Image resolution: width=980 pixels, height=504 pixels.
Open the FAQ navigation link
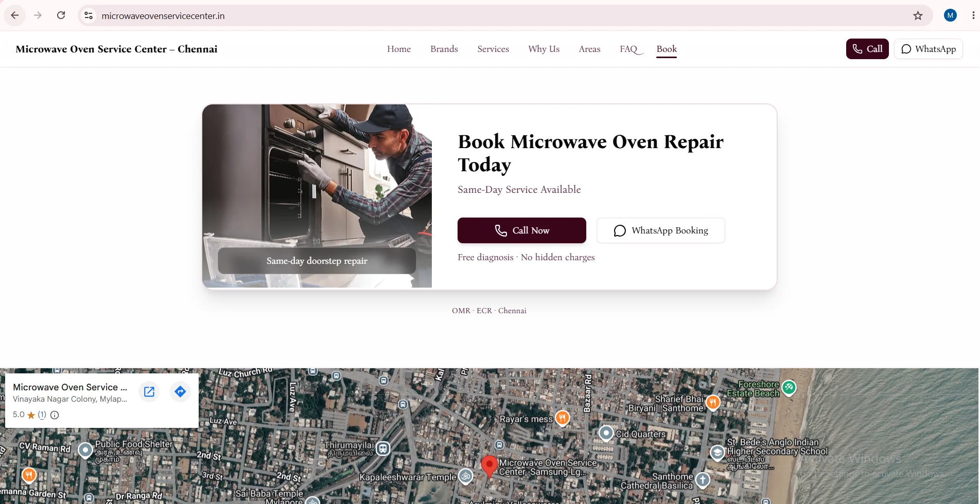click(x=628, y=49)
